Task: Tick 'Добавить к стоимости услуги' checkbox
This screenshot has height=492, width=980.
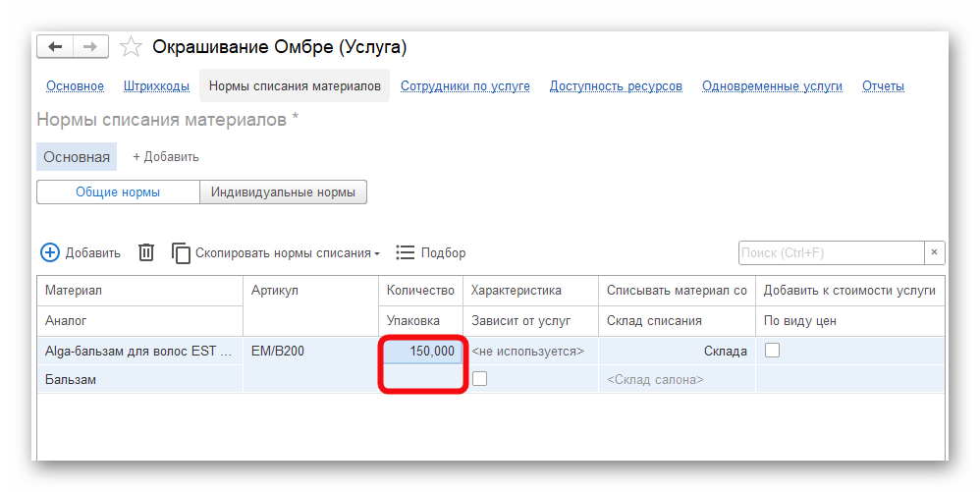Action: click(x=773, y=350)
